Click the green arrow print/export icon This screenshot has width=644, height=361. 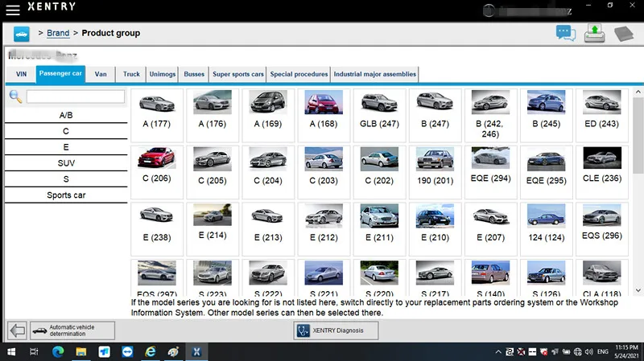tap(594, 33)
